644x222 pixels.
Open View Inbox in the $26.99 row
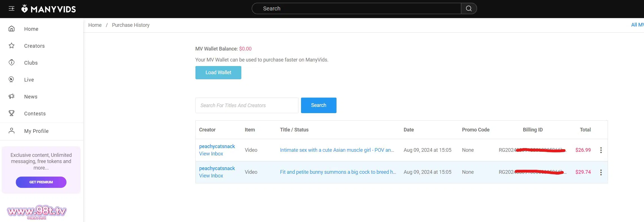[x=211, y=154]
